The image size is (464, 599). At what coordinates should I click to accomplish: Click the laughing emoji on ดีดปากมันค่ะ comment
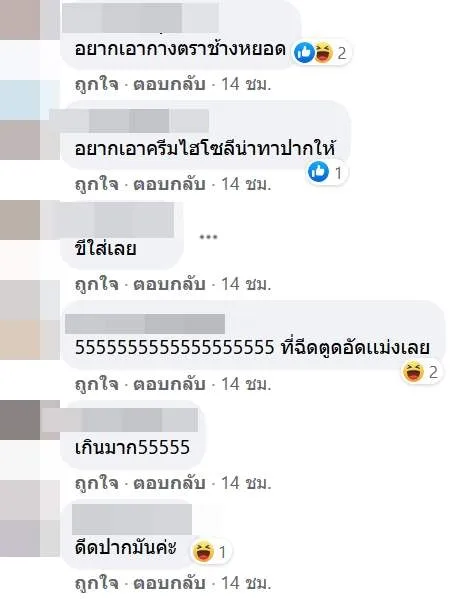point(203,551)
